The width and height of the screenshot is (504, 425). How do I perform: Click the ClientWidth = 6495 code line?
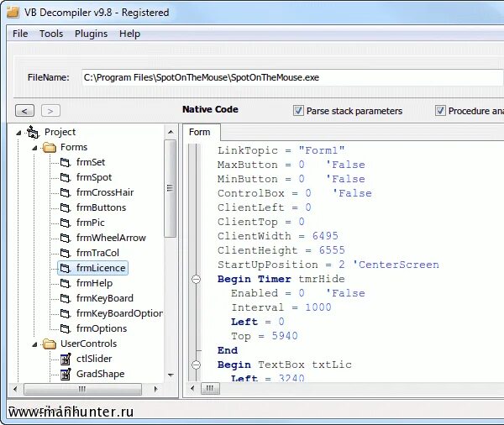[278, 236]
